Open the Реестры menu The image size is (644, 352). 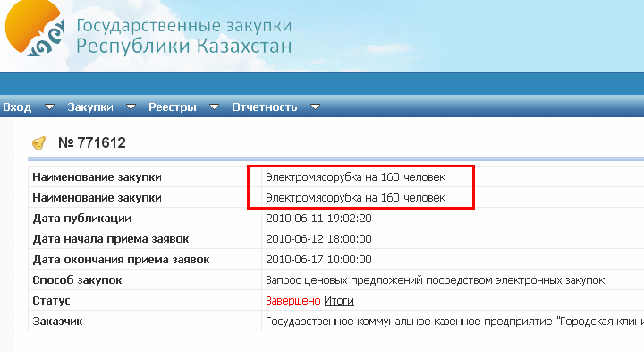click(173, 107)
